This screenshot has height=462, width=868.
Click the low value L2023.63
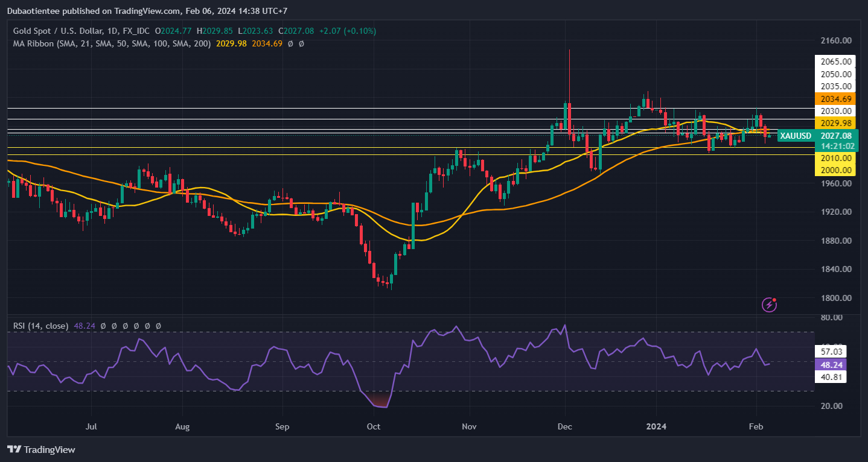[255, 31]
